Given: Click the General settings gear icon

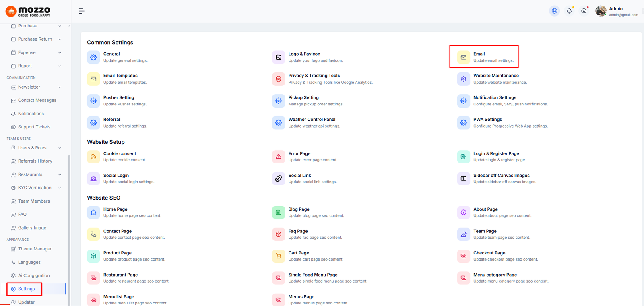Looking at the screenshot, I should click(93, 57).
